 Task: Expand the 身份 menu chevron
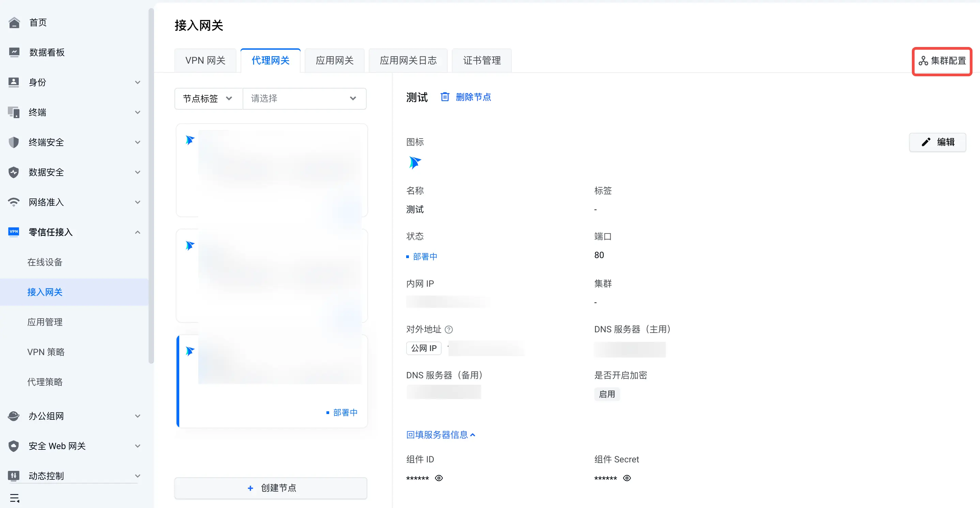point(138,82)
